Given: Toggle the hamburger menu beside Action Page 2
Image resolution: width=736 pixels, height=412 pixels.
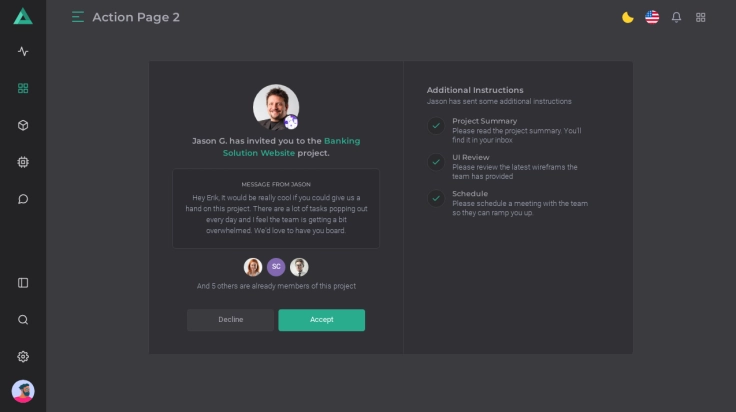Looking at the screenshot, I should click(78, 17).
